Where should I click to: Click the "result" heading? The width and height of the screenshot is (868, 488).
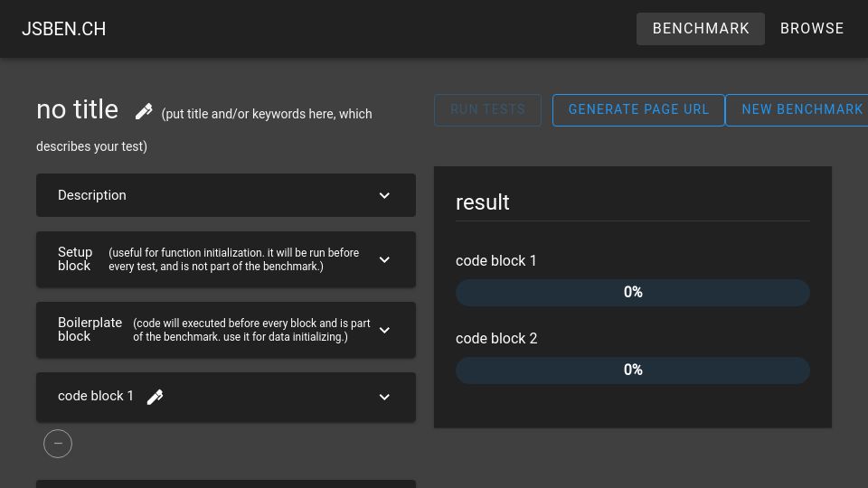[x=482, y=202]
